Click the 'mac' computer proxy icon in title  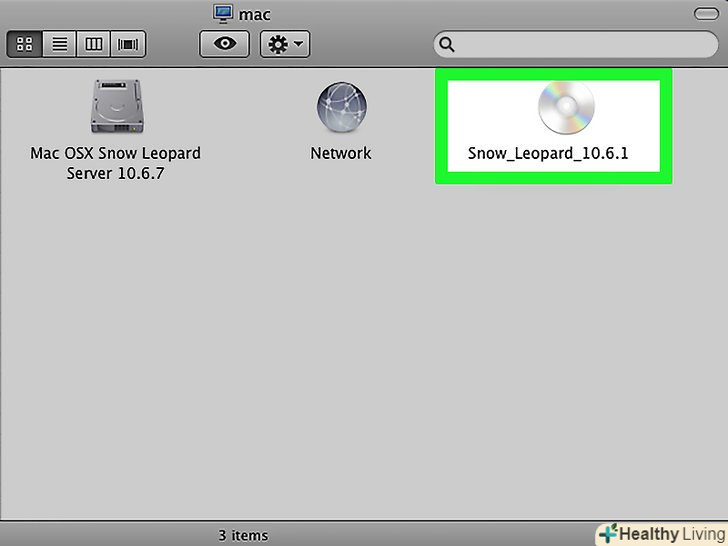(223, 14)
